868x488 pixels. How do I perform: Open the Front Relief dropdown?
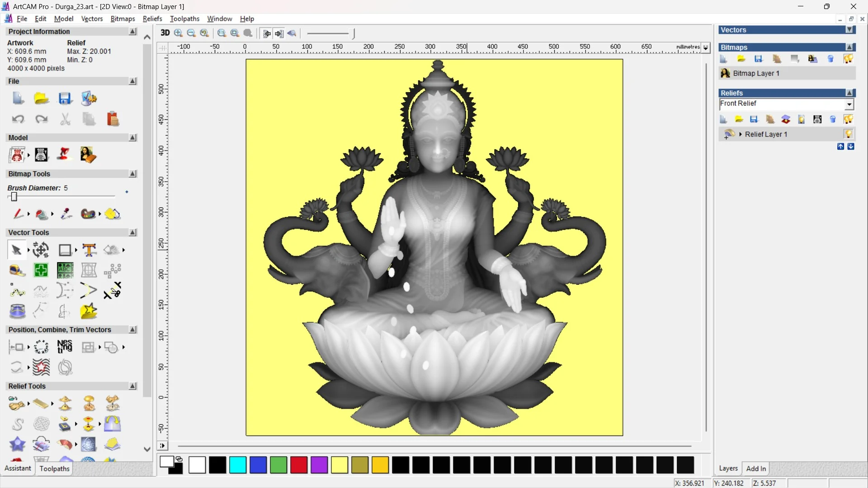[x=849, y=104]
